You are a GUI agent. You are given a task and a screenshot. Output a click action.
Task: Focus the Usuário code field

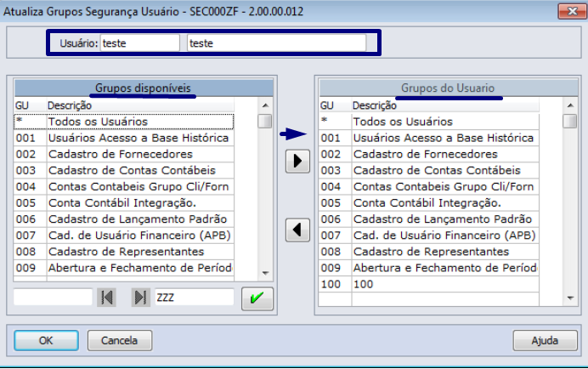pyautogui.click(x=140, y=43)
